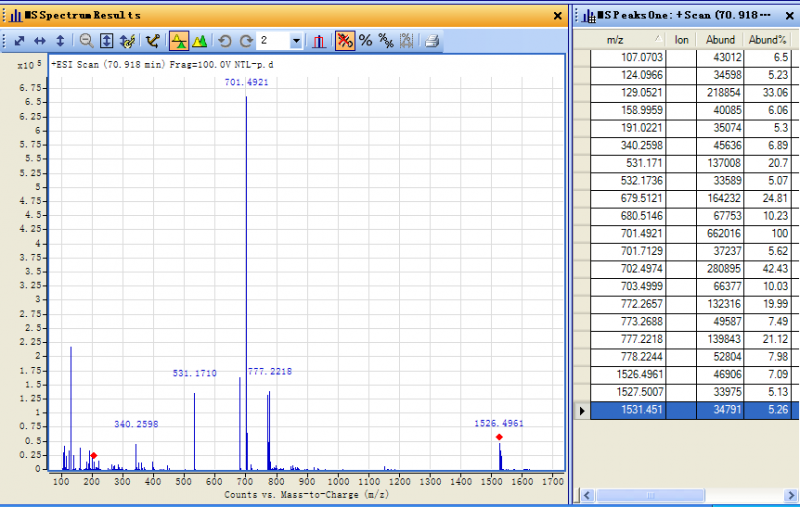Toggle the plain percent scale button
Screen dimensions: 800x507
[x=365, y=41]
